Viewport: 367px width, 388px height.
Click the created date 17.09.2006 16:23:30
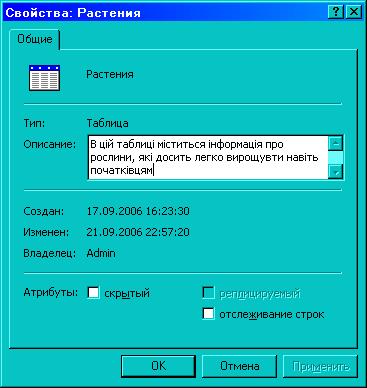pos(138,211)
